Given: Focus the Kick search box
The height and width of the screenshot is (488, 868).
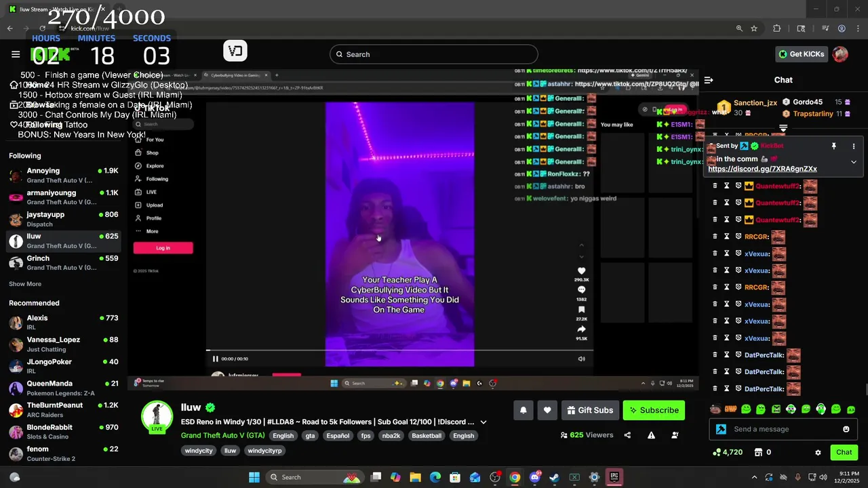Looking at the screenshot, I should pos(434,54).
